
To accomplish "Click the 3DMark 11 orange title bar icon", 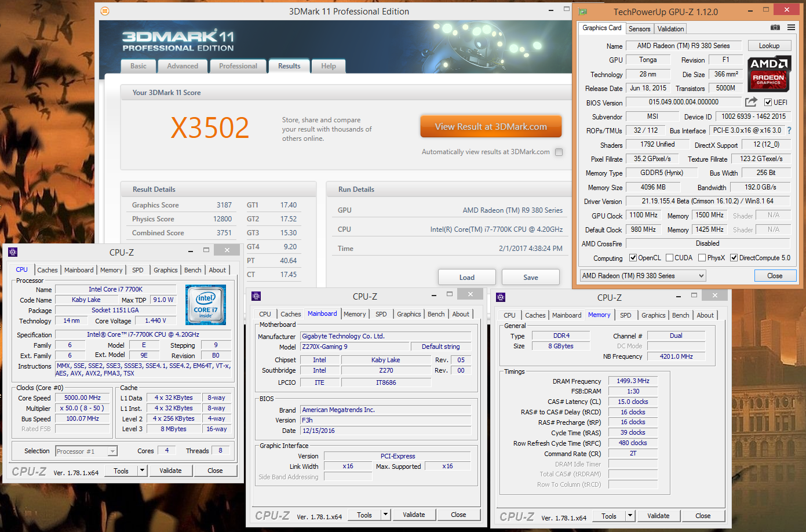I will tap(105, 11).
